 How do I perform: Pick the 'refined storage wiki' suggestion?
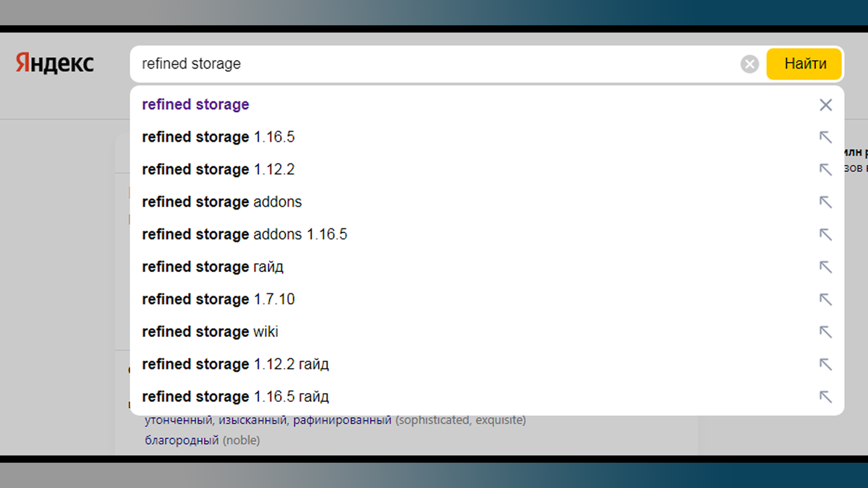(210, 332)
